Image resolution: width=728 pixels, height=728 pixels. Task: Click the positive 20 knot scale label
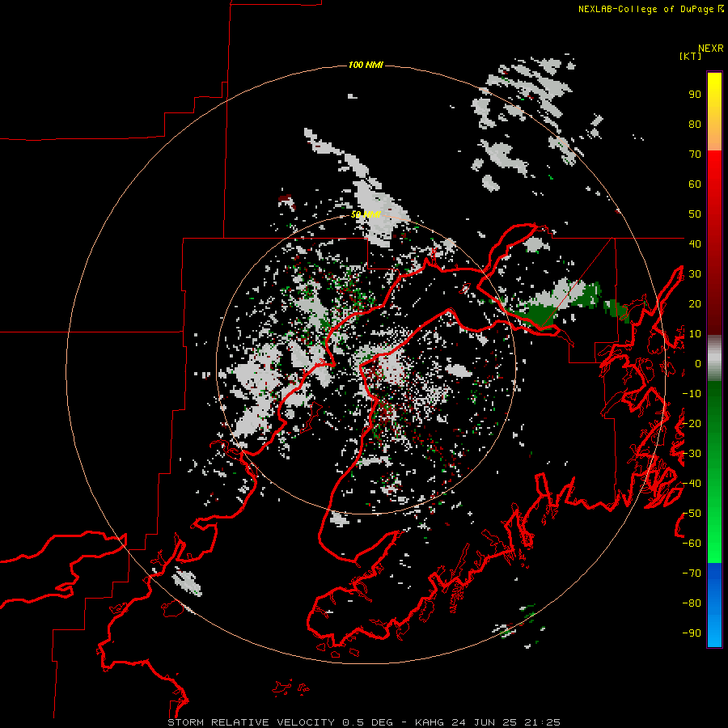click(x=695, y=303)
